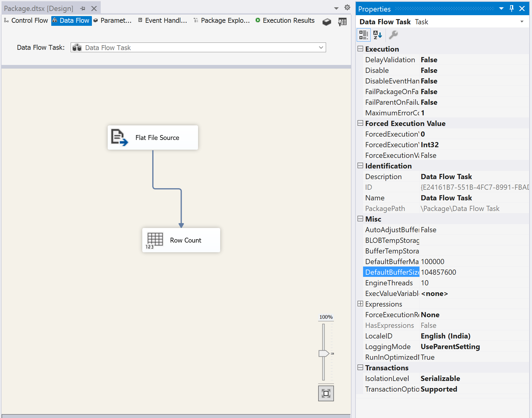The height and width of the screenshot is (418, 532).
Task: Click the SSIS Toolbox icon
Action: (x=326, y=22)
